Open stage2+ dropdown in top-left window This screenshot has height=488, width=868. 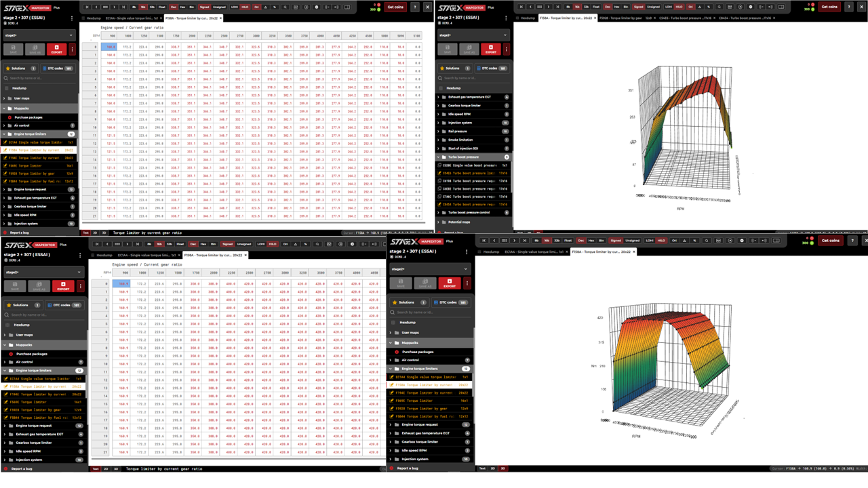pyautogui.click(x=39, y=35)
